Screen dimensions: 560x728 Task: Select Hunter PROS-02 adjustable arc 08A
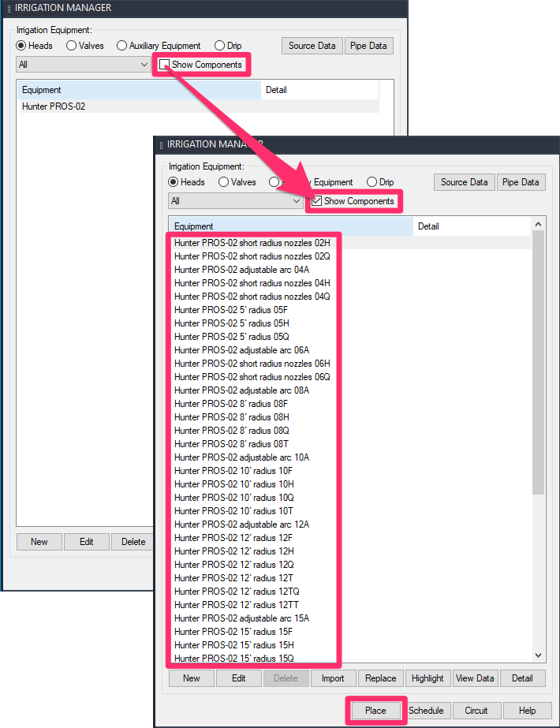(241, 390)
